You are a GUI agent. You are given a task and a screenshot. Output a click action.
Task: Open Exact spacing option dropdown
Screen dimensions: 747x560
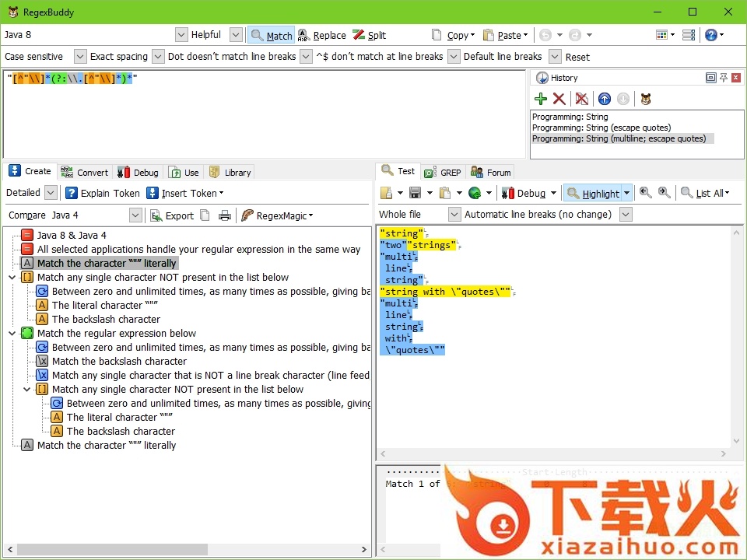click(158, 57)
